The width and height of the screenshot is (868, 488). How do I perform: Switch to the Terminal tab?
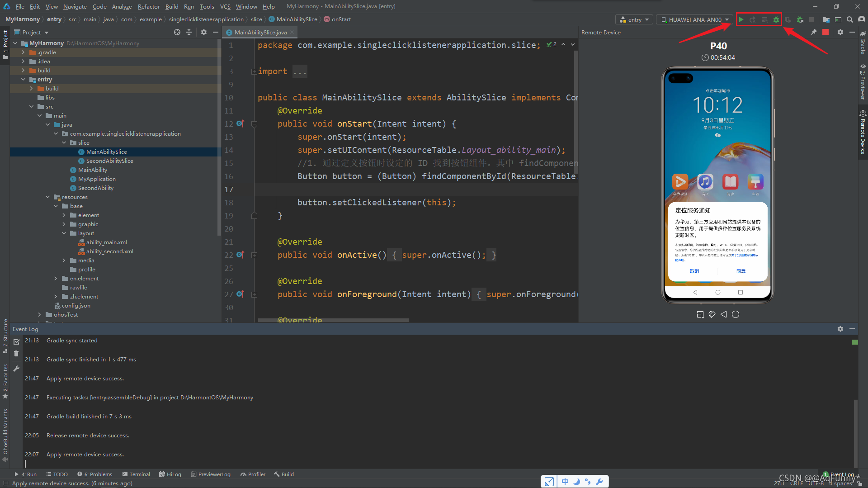tap(136, 474)
